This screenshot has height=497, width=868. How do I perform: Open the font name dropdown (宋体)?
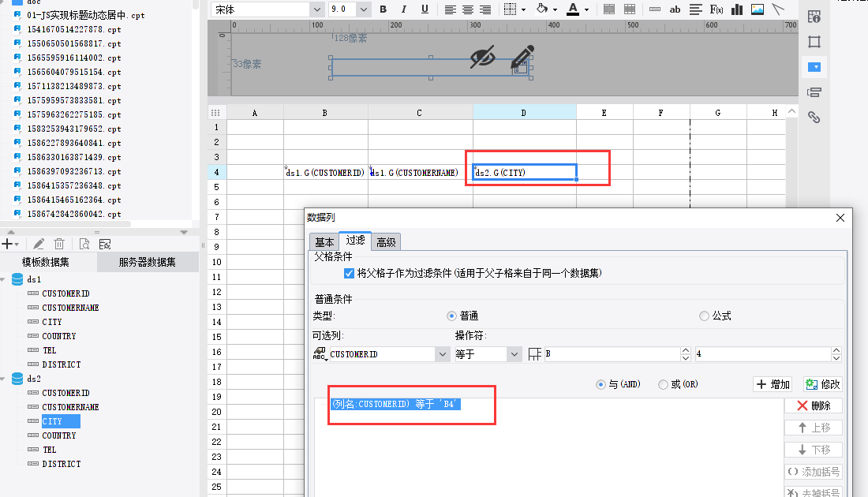tap(316, 9)
